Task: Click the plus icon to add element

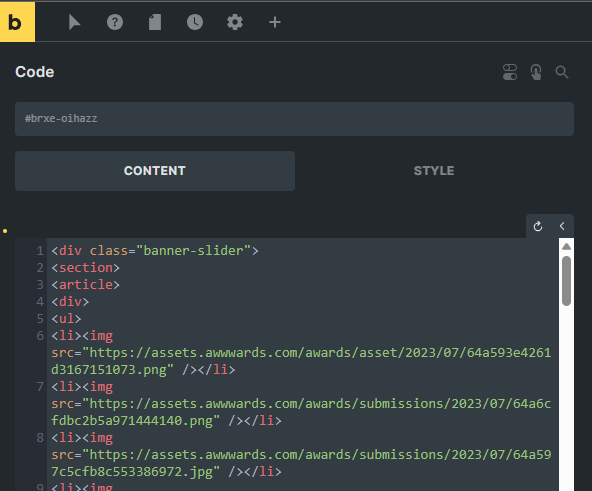Action: pos(275,22)
